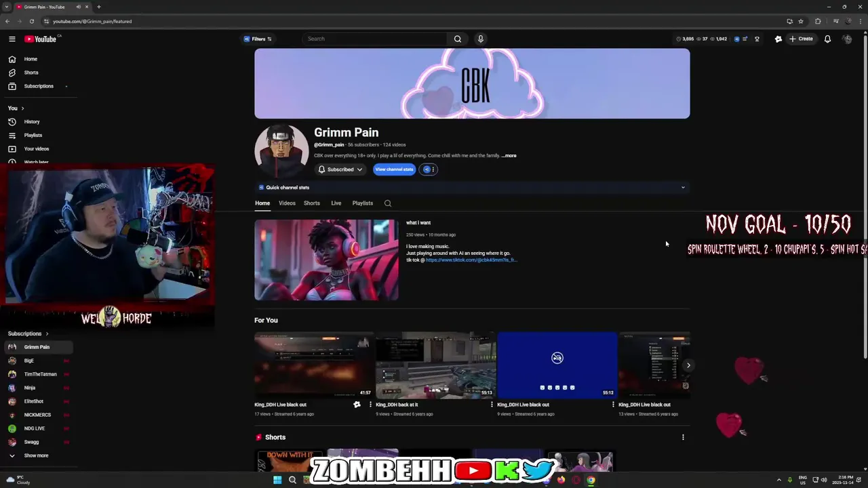This screenshot has height=488, width=868.
Task: Click the Create button
Action: tap(801, 39)
